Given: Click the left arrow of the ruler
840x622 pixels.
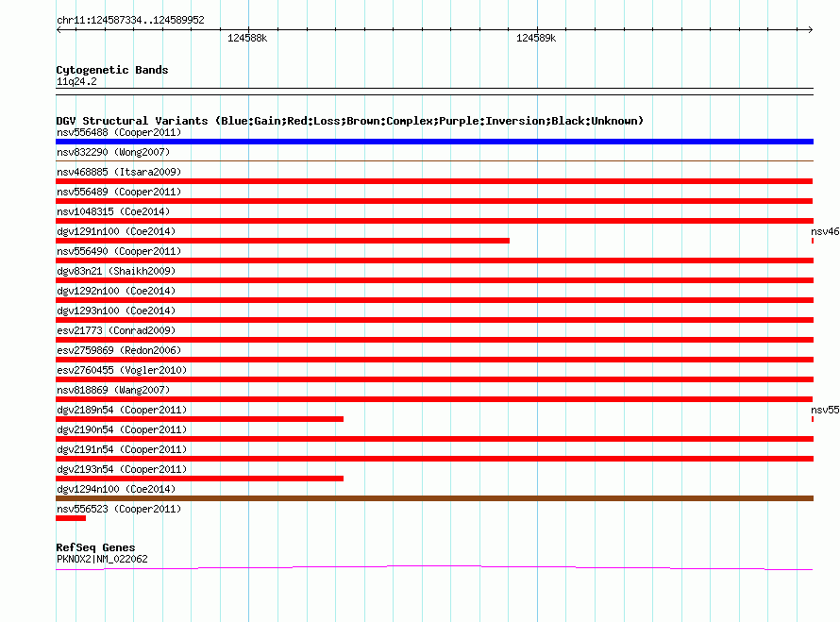Looking at the screenshot, I should tap(59, 30).
